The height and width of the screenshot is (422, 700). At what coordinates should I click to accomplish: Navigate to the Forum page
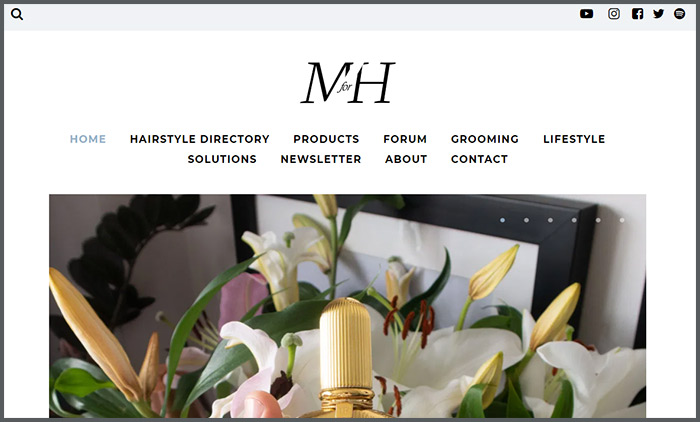tap(405, 139)
